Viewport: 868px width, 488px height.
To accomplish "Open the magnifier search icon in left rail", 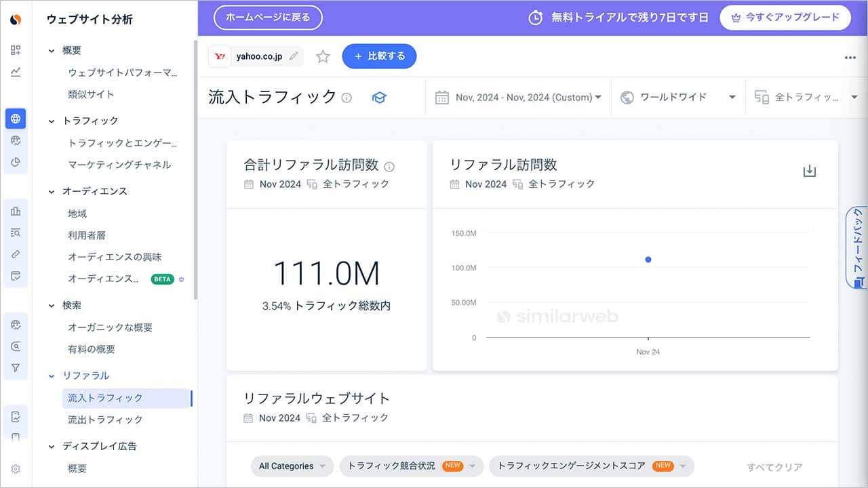I will 16,346.
